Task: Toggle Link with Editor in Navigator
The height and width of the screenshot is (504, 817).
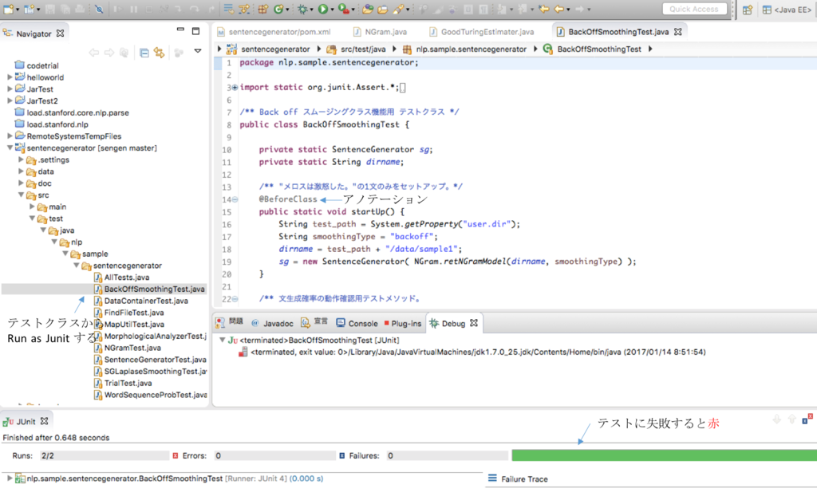Action: pyautogui.click(x=160, y=53)
